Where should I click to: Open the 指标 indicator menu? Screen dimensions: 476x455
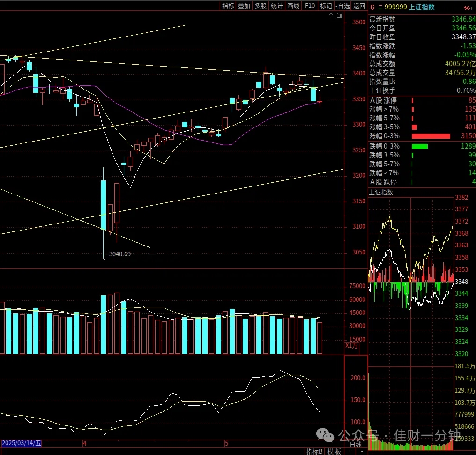228,6
